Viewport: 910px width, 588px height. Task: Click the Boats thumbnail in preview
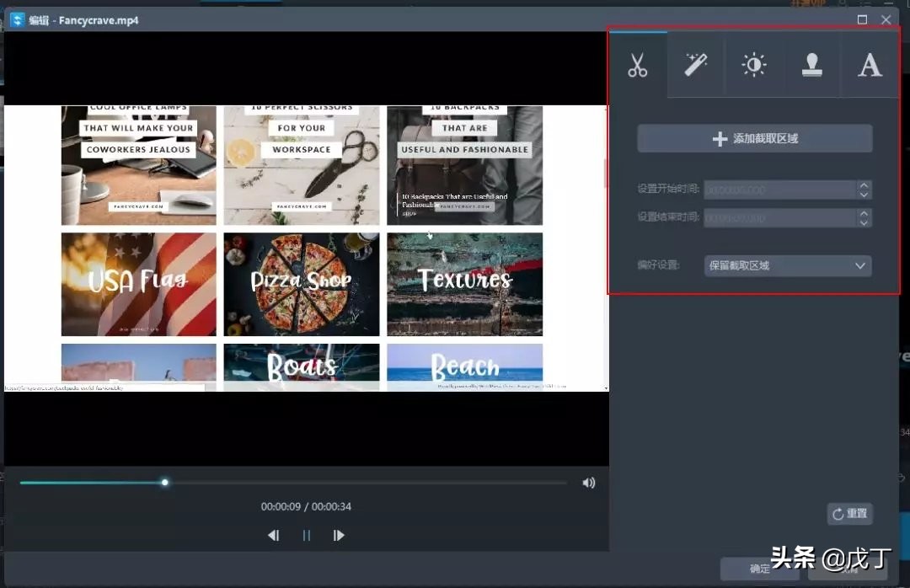(302, 366)
